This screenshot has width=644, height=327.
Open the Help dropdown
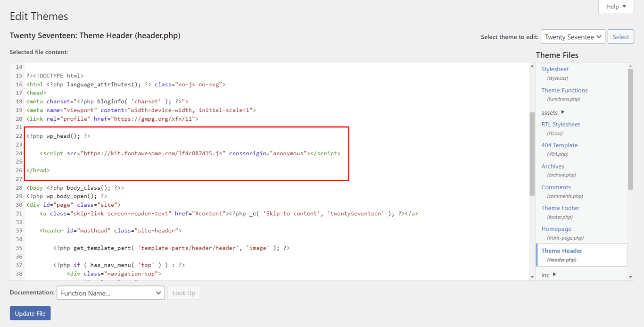tap(616, 7)
